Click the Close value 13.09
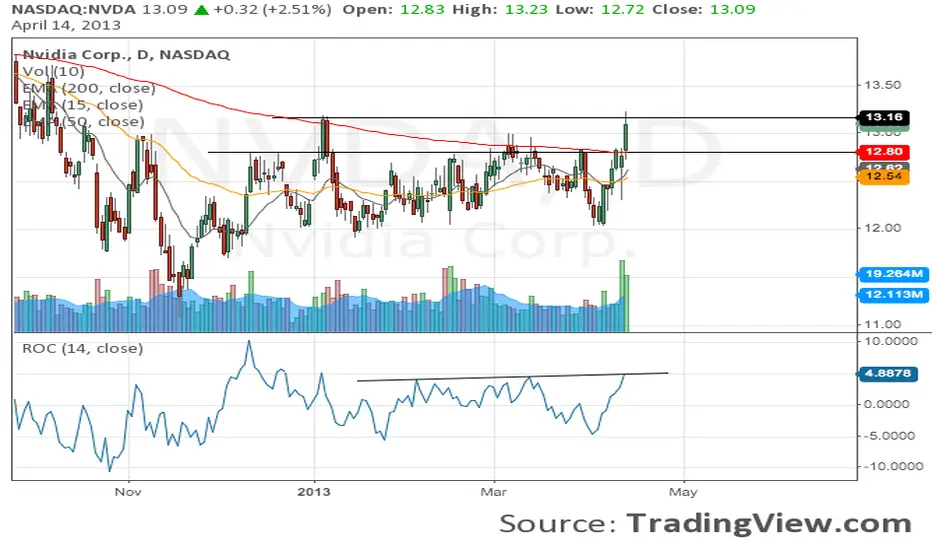This screenshot has width=932, height=550. pos(733,10)
